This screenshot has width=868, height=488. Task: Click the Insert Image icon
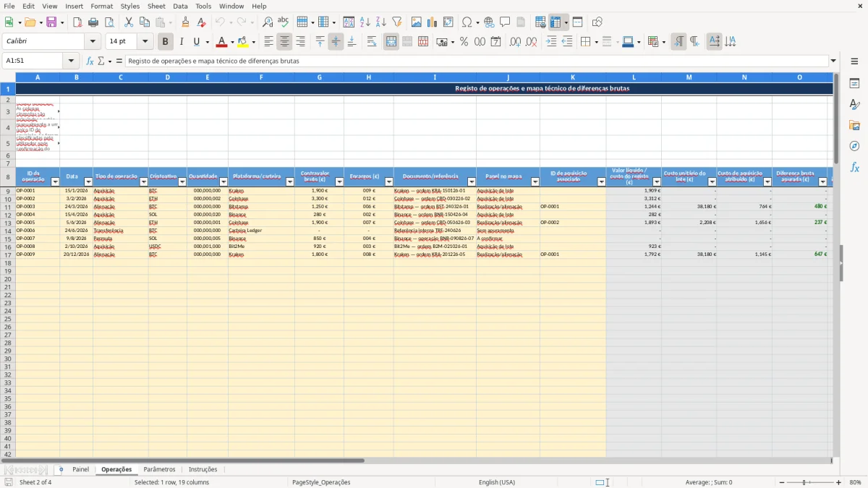pos(417,22)
